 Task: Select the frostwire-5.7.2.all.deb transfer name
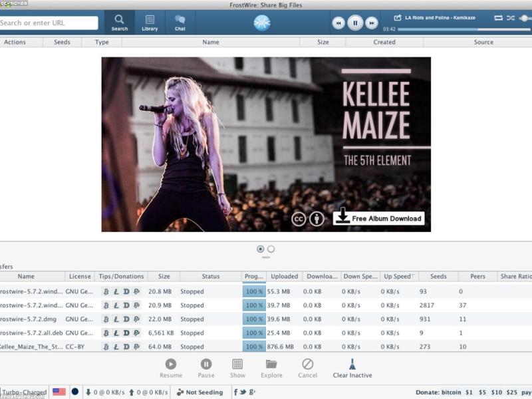(31, 333)
